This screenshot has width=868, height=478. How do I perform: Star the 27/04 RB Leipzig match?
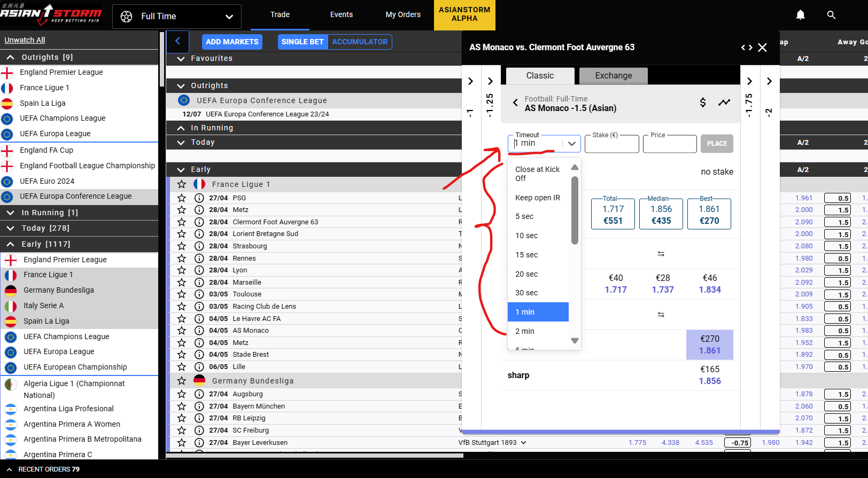pos(182,418)
